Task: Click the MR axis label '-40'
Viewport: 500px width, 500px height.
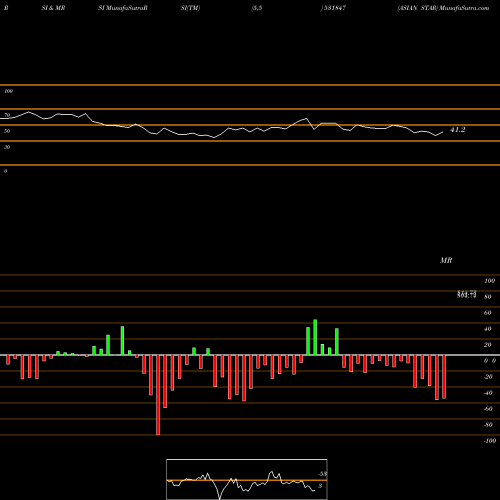Action: [488, 393]
